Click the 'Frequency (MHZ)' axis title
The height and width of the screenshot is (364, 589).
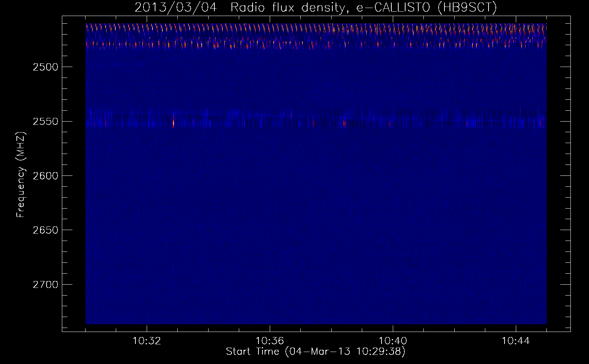[21, 175]
